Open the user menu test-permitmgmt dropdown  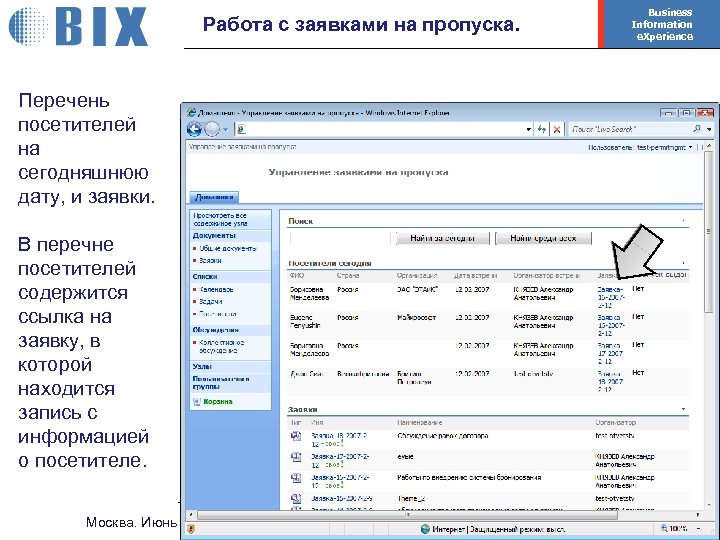click(x=640, y=147)
